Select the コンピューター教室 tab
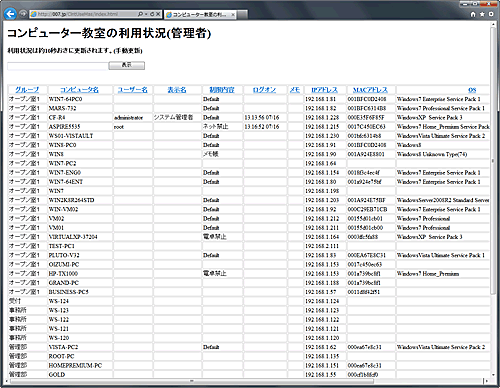Viewport: 500px width, 388px height. coord(200,15)
